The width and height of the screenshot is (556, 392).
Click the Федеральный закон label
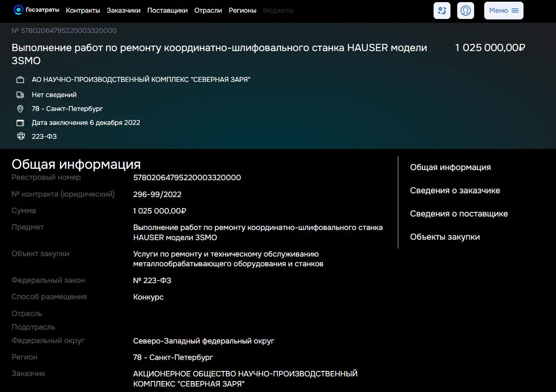(48, 281)
